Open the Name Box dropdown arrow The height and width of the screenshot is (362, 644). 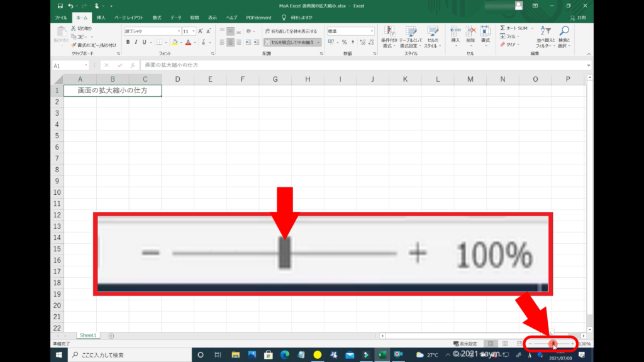coord(86,65)
